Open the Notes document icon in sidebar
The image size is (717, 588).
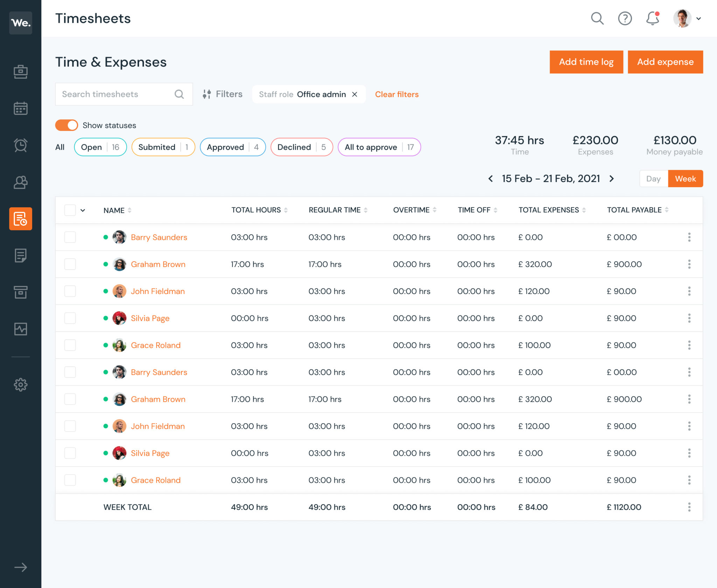tap(20, 255)
